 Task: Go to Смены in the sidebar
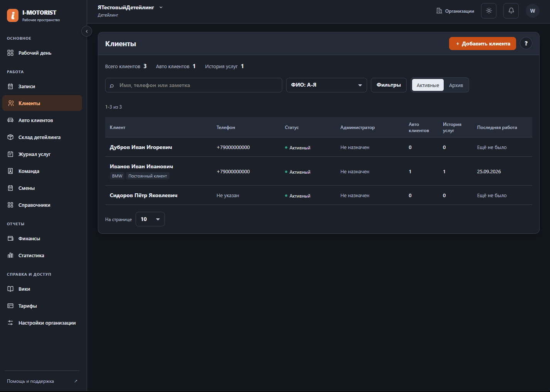click(x=42, y=188)
